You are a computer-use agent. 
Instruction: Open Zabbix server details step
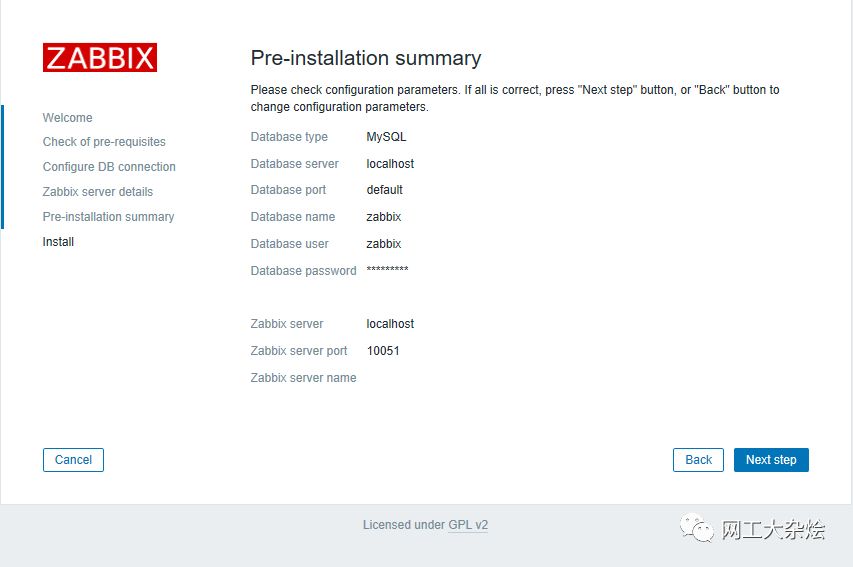pos(98,192)
